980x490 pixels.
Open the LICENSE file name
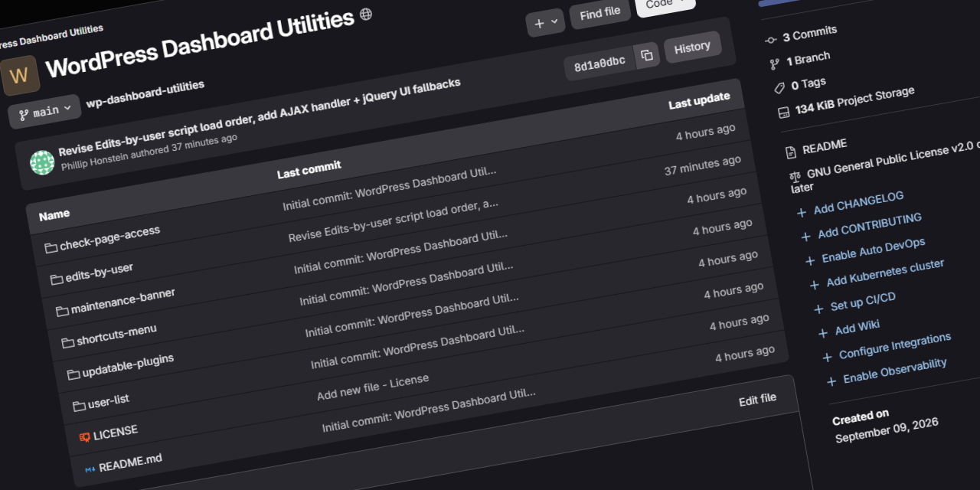click(x=116, y=432)
